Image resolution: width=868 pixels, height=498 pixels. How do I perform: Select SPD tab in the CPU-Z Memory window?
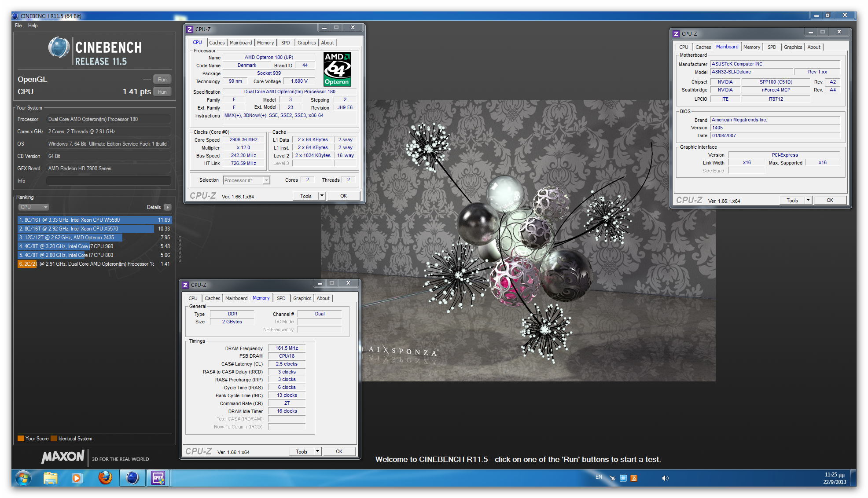(x=281, y=298)
